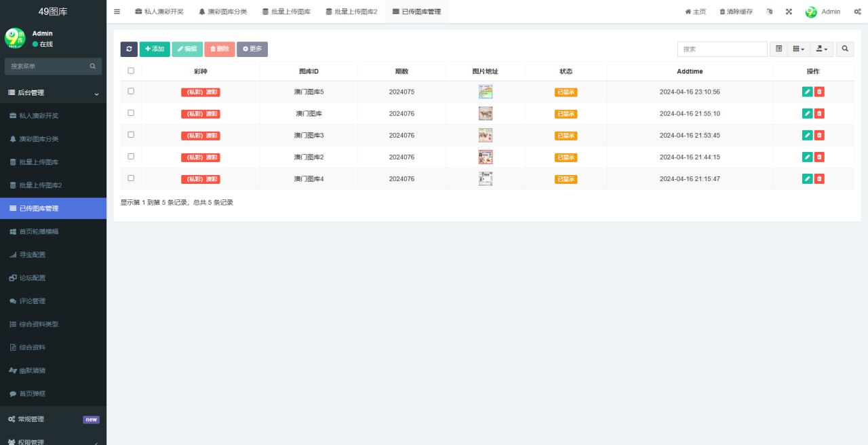
Task: Check the row checkbox for 澳门图库2
Action: pos(131,157)
